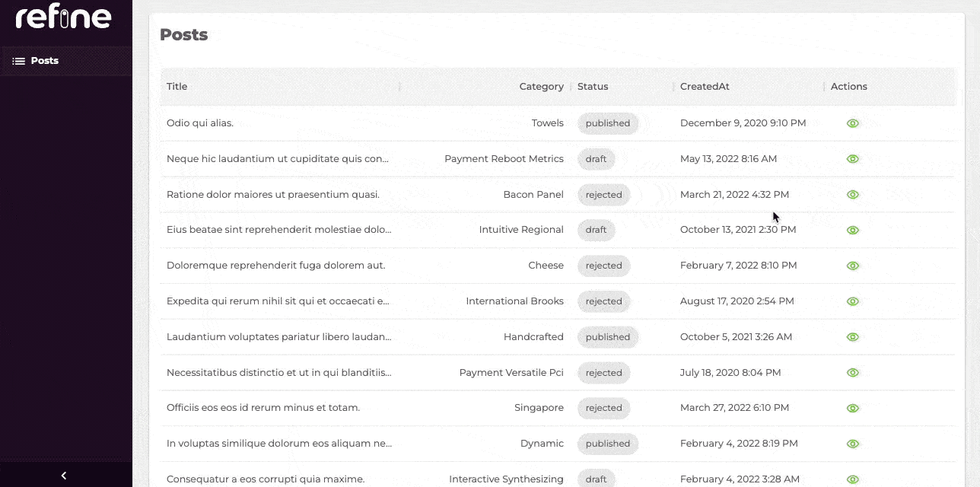This screenshot has height=487, width=980.
Task: Click the 'published' status chip for Towels
Action: tap(607, 123)
